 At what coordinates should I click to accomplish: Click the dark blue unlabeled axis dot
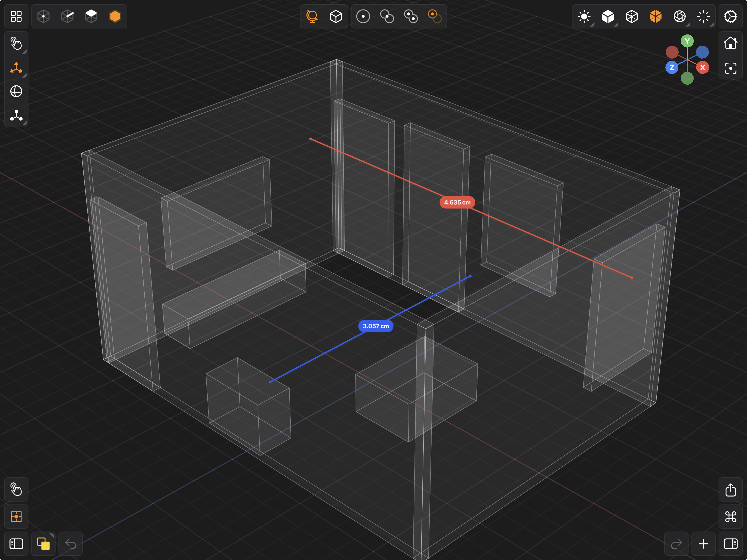click(702, 52)
